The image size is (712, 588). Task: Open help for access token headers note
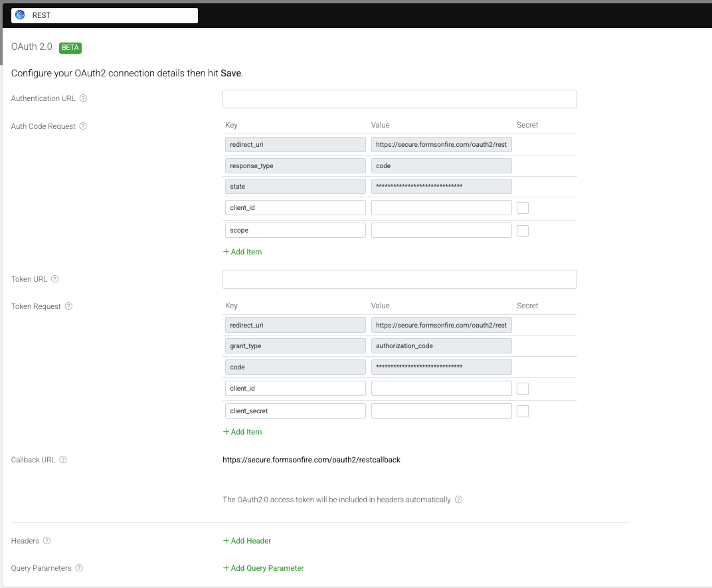click(459, 500)
